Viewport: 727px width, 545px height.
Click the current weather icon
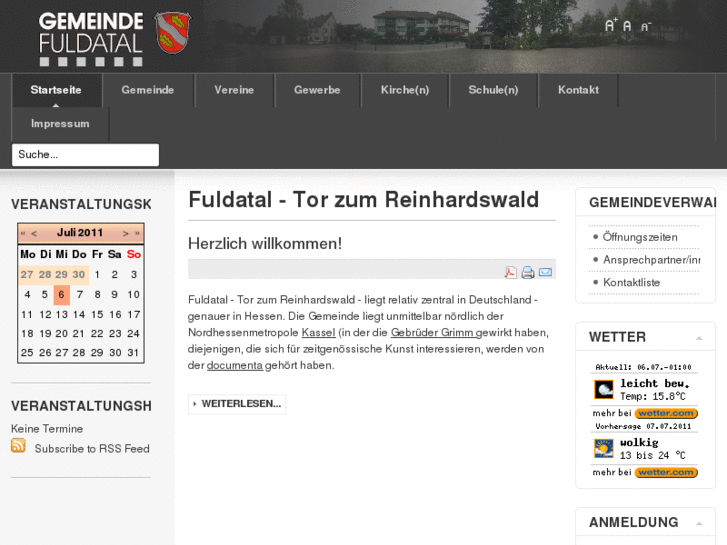tap(603, 389)
